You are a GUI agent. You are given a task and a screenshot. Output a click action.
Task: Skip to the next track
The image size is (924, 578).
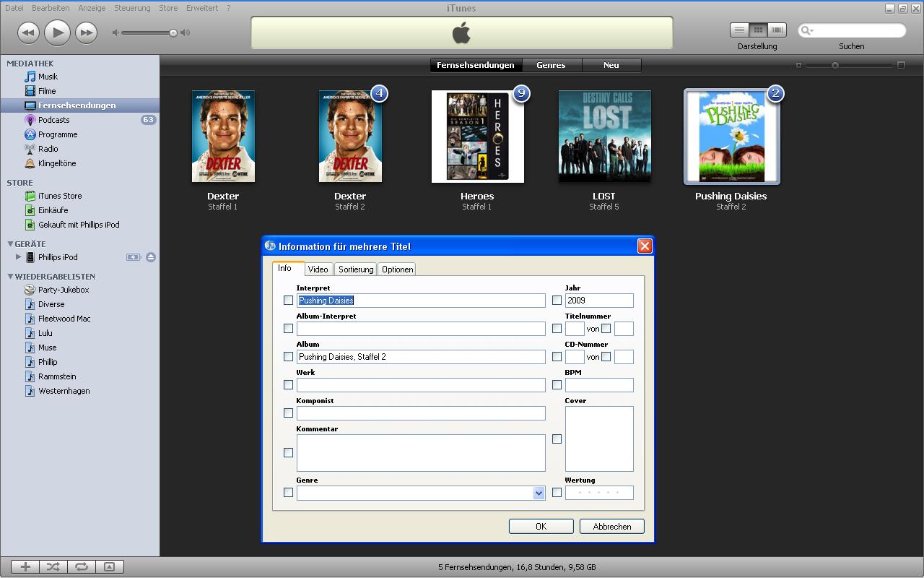[86, 32]
